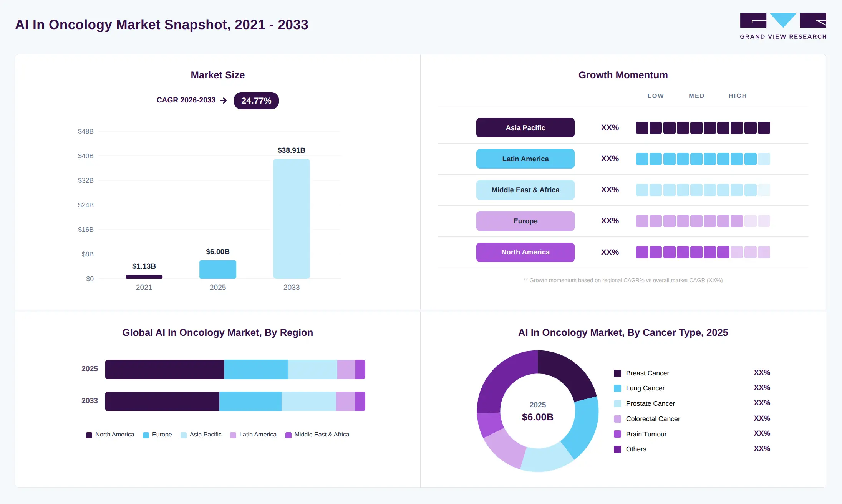Viewport: 842px width, 504px height.
Task: Click the CAGR arrow icon
Action: (224, 101)
